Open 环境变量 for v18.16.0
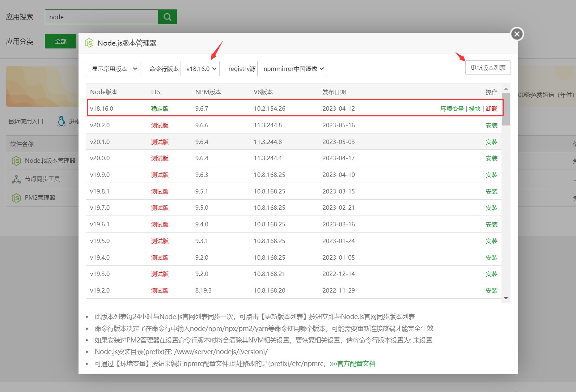 452,109
